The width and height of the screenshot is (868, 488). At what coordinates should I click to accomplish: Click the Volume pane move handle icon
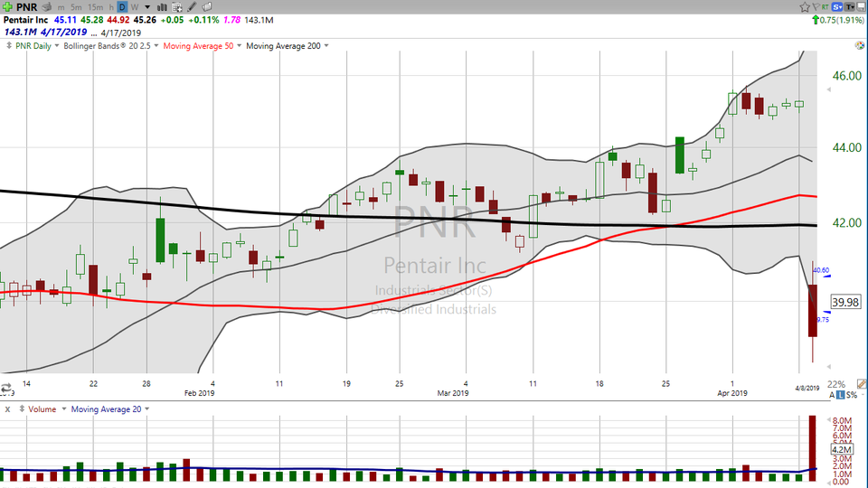[22, 408]
